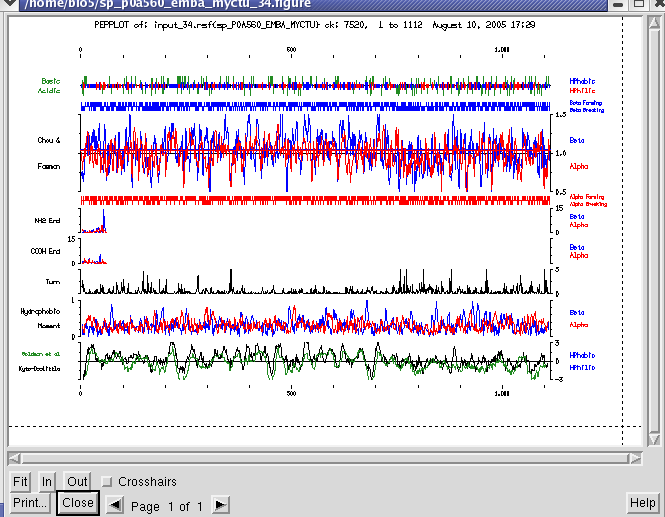Click the horizontal scrollbar right arrow
The width and height of the screenshot is (665, 517).
tap(634, 458)
